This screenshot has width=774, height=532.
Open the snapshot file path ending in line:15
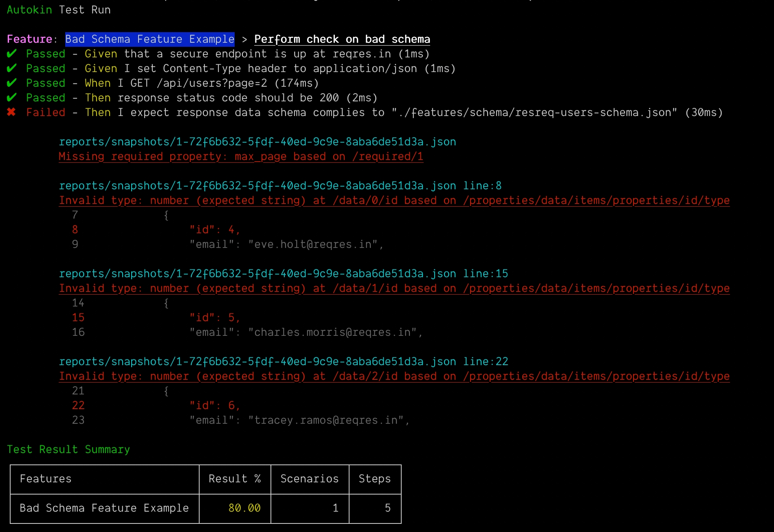(x=283, y=274)
